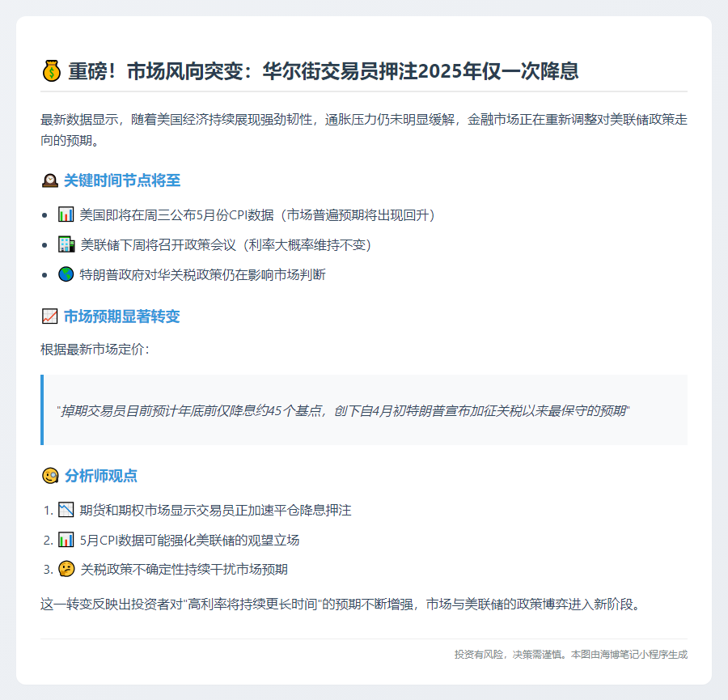The height and width of the screenshot is (700, 728).
Task: Click heading text 关键时间节点将至
Action: pyautogui.click(x=122, y=180)
